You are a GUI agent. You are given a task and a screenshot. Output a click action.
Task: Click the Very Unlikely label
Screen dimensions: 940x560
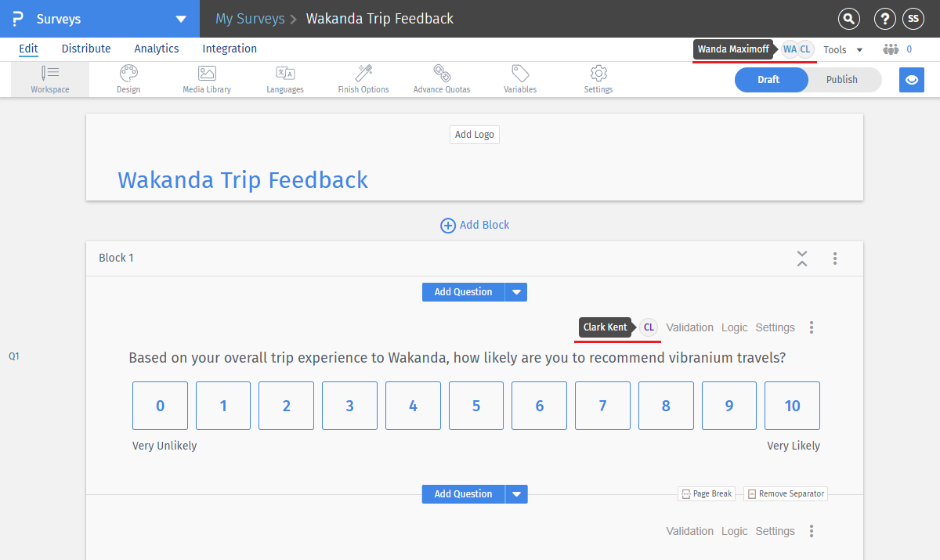[164, 446]
